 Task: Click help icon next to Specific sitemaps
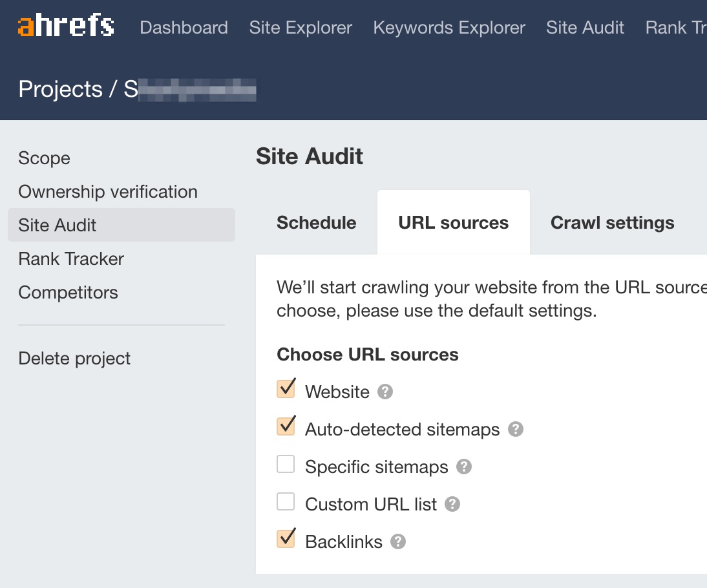tap(464, 467)
